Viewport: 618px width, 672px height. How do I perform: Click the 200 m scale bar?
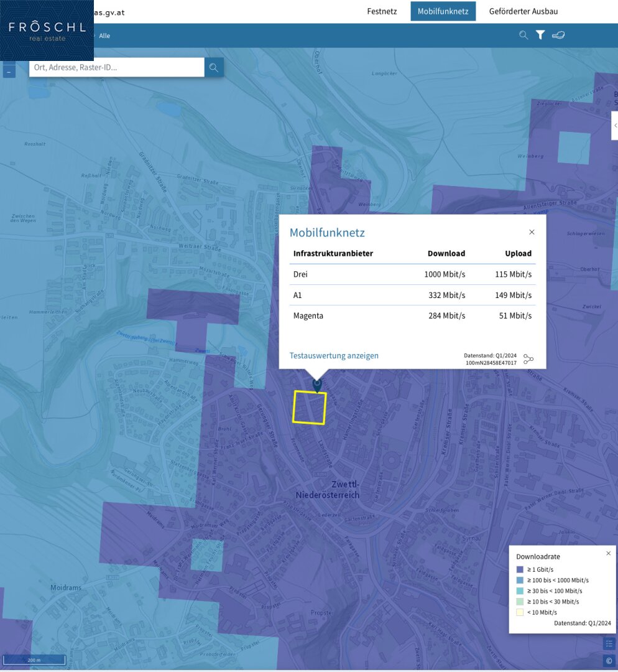click(34, 660)
